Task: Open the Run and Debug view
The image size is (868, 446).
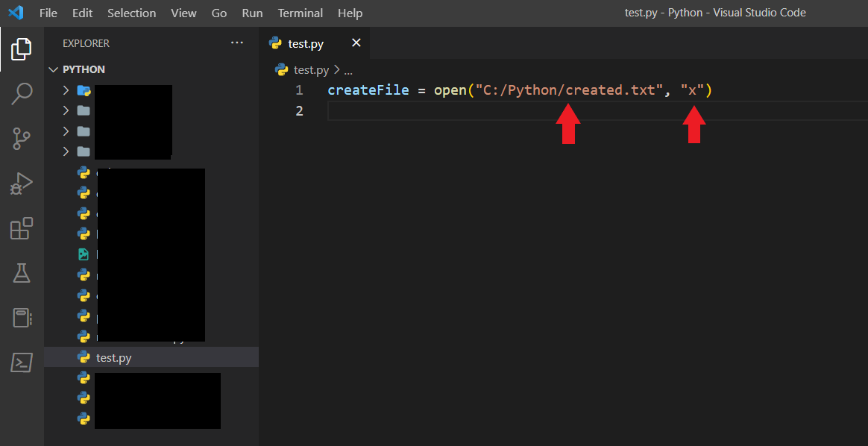Action: pos(22,183)
